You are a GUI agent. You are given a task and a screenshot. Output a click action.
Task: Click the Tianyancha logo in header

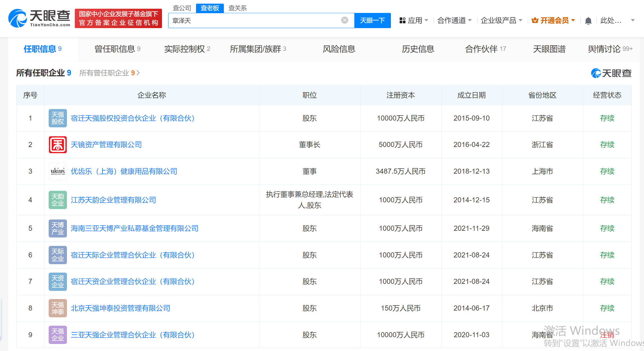39,18
